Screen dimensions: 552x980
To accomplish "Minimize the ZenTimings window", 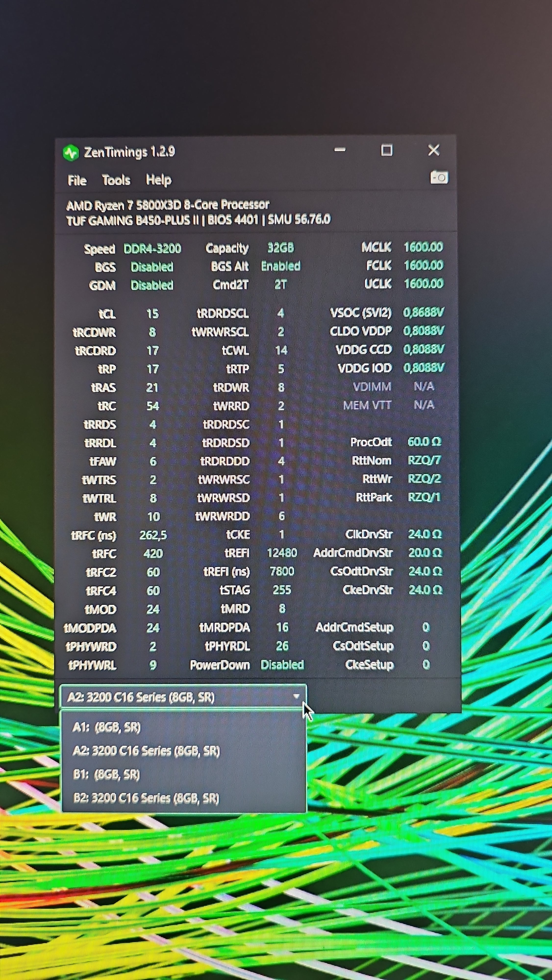I will click(x=340, y=150).
